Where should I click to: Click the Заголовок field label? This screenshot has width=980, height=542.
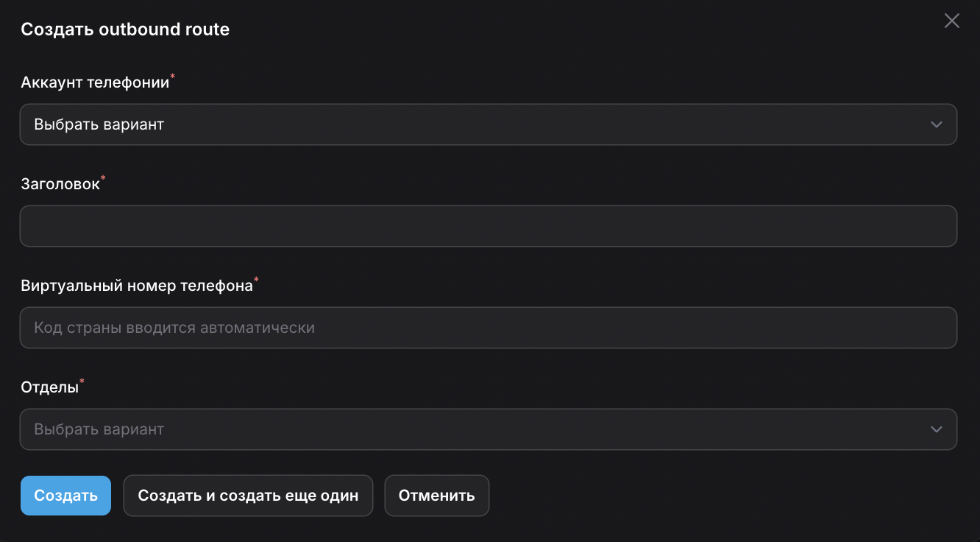60,184
